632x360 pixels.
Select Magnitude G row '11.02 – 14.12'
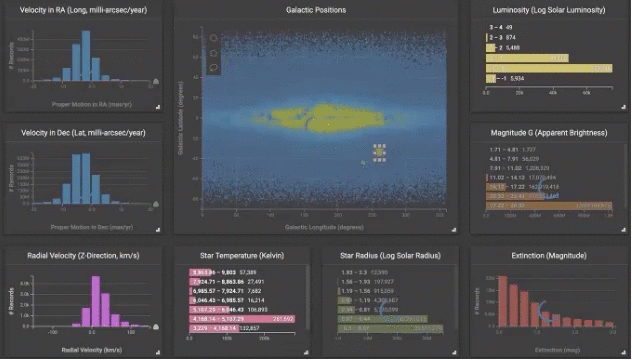point(549,177)
